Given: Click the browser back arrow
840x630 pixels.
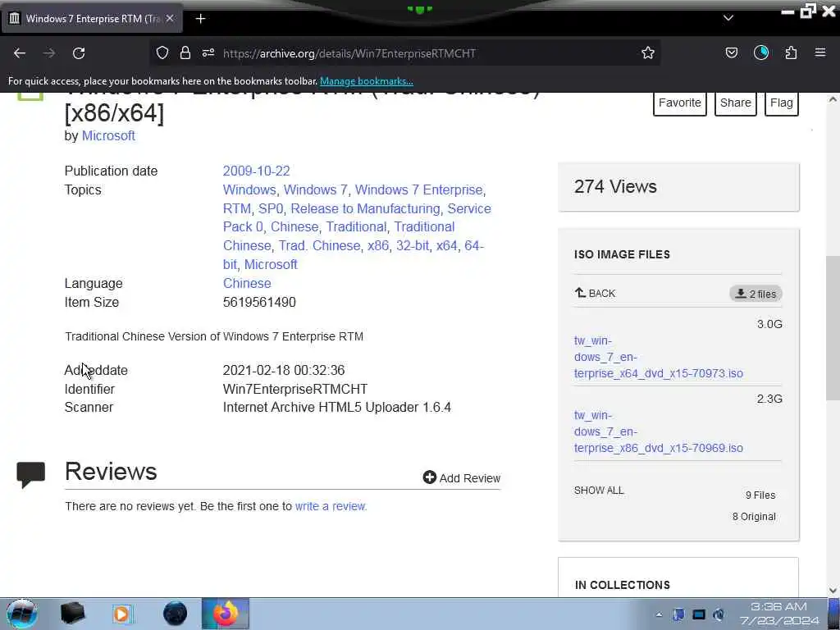Looking at the screenshot, I should 20,53.
